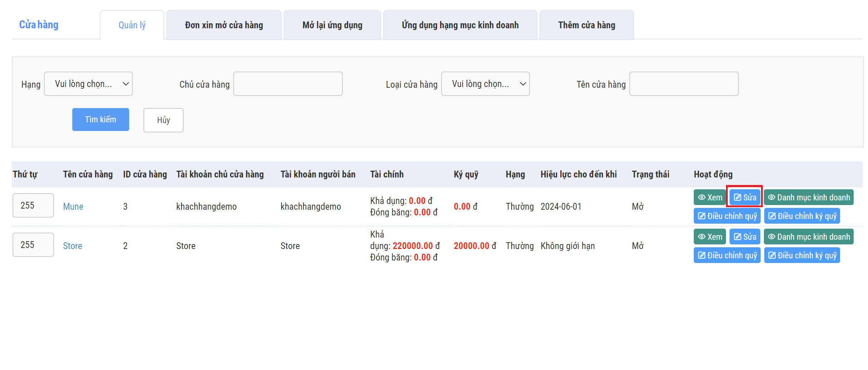Screen dimensions: 868x370
Task: Click Điều chỉnh ký quỹ for Mune
Action: [x=801, y=216]
